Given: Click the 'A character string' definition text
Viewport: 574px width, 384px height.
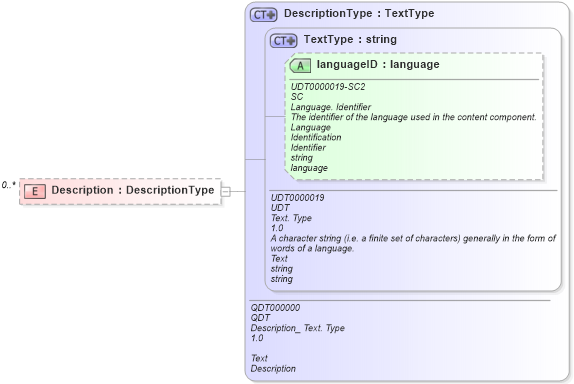Looking at the screenshot, I should click(413, 243).
